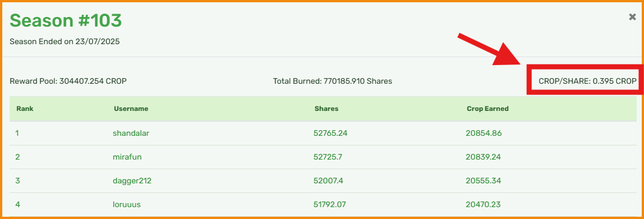Viewport: 644px width, 219px height.
Task: Click rank number 1 cell
Action: click(x=18, y=133)
